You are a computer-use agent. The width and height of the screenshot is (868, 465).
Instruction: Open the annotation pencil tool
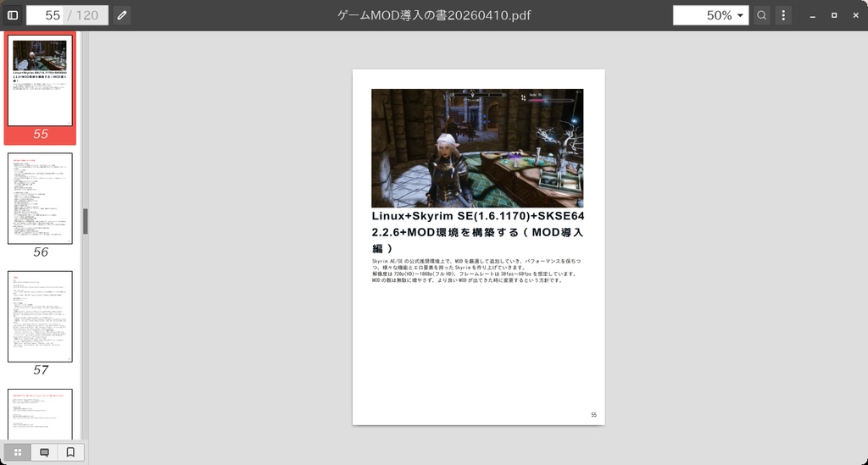coord(122,15)
